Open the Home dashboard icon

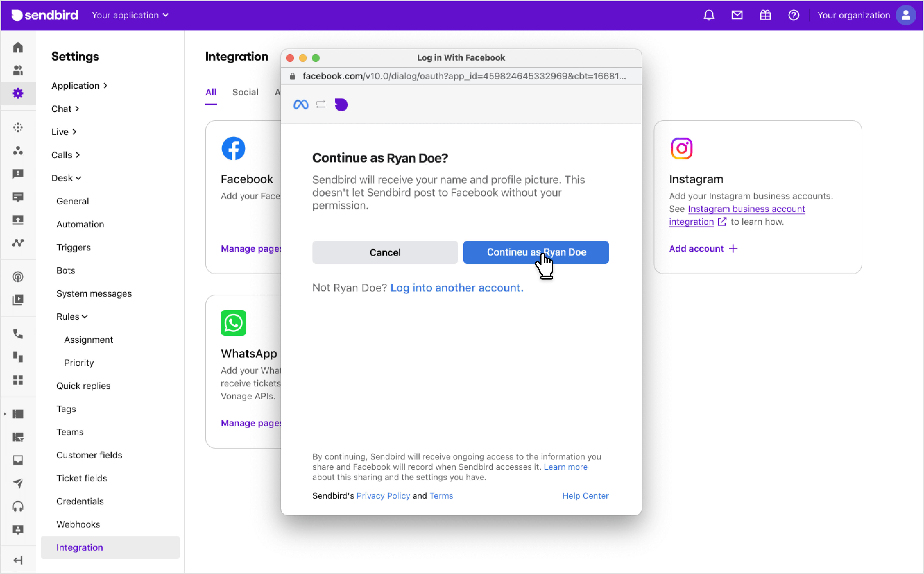(x=18, y=47)
